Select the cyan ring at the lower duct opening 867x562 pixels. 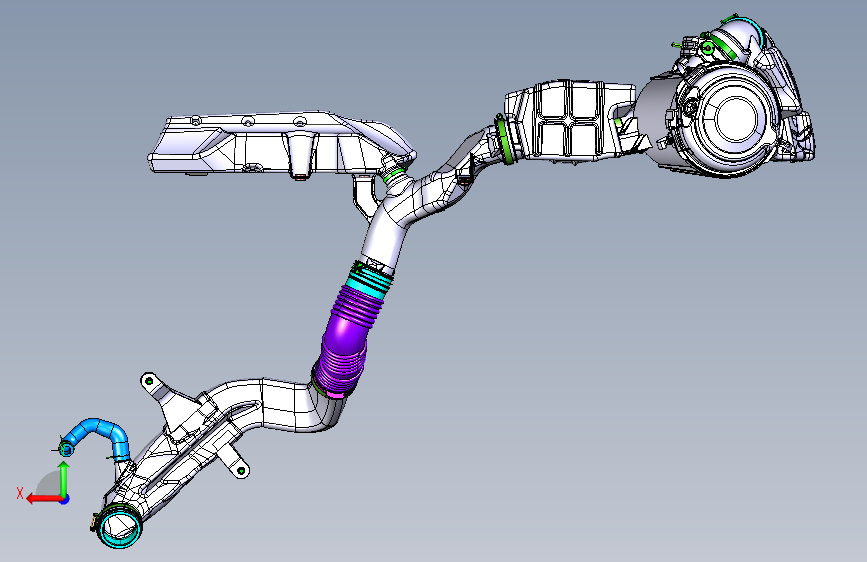tap(119, 529)
